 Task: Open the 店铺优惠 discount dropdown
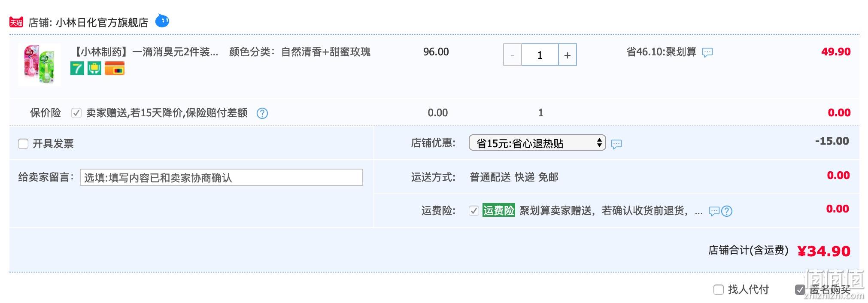click(x=537, y=143)
